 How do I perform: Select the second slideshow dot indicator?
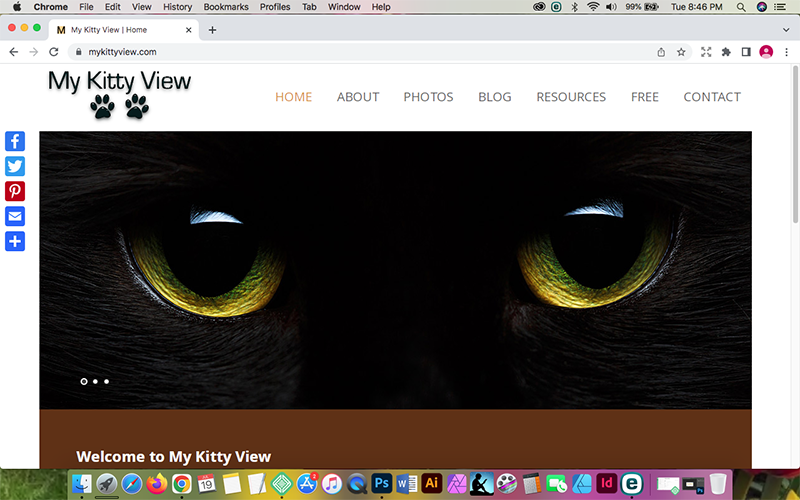click(95, 381)
